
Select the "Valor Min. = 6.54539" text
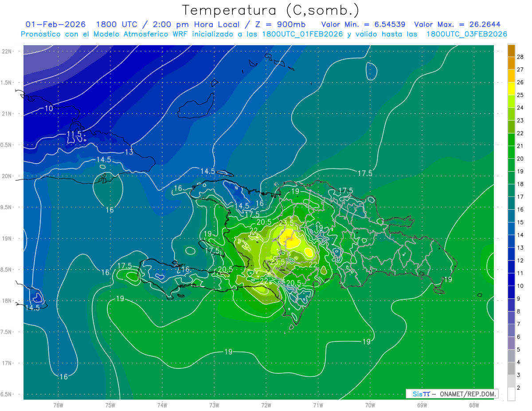(x=364, y=24)
